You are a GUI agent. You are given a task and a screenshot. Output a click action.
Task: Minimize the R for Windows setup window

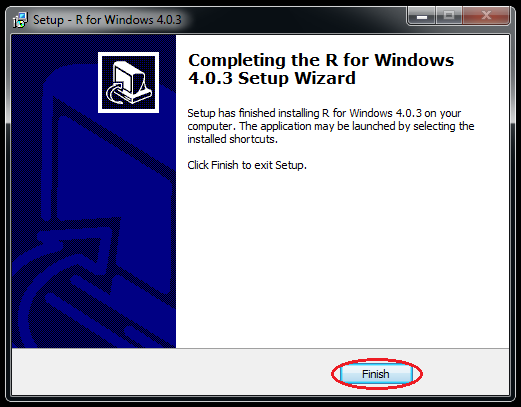click(422, 16)
